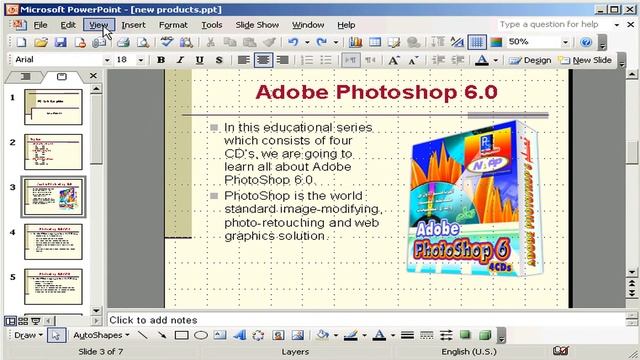Switch to Slide Sorter view
The width and height of the screenshot is (640, 360).
point(23,321)
